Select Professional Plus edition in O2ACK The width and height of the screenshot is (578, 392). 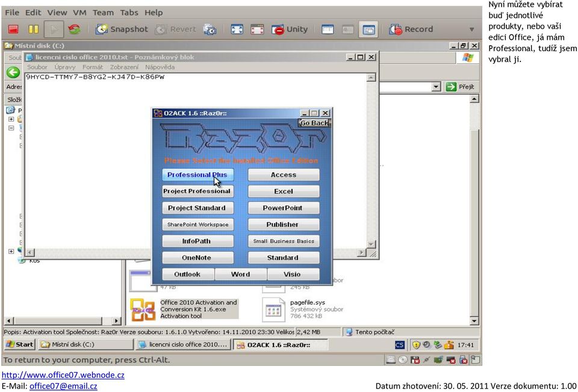[197, 175]
